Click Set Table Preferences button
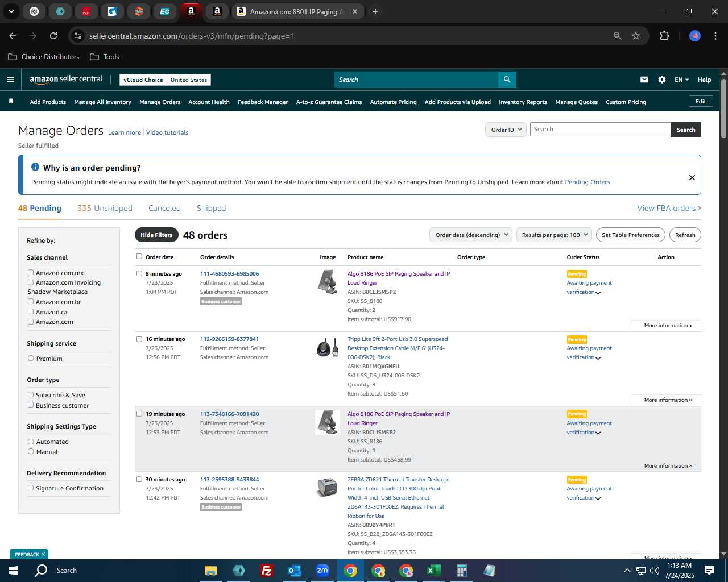This screenshot has width=728, height=582. (630, 235)
